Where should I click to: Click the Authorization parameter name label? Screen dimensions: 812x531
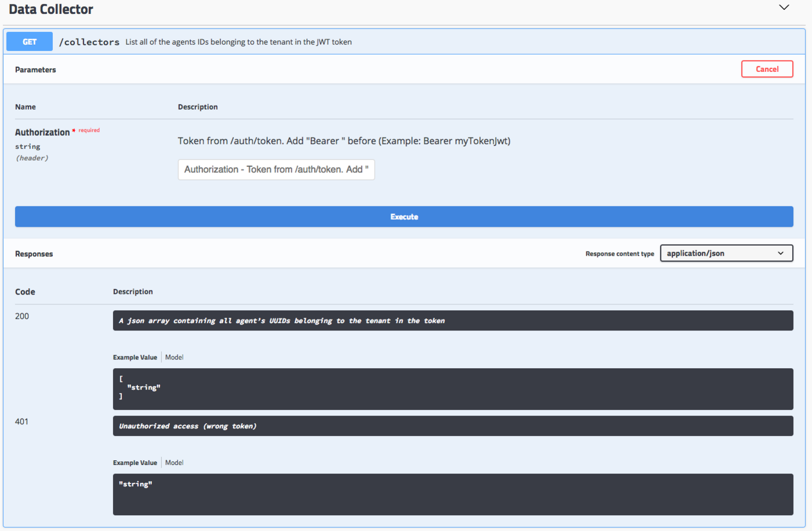pos(42,132)
